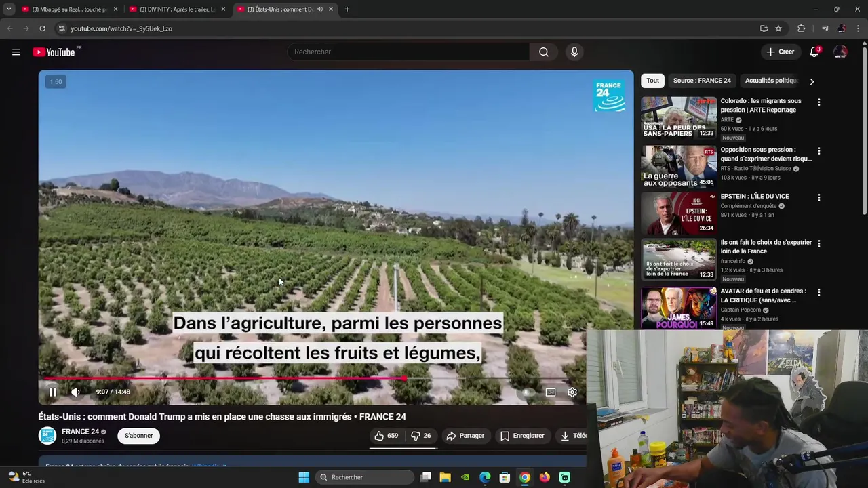Launch Microsoft Edge from the taskbar
868x488 pixels.
pyautogui.click(x=485, y=477)
